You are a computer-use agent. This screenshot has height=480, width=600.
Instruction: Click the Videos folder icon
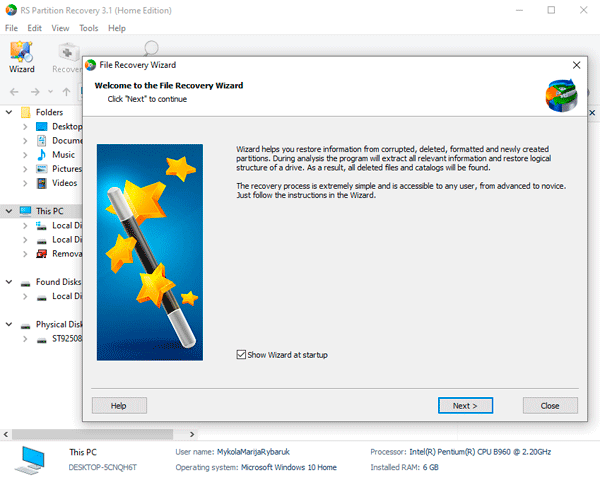coord(41,183)
